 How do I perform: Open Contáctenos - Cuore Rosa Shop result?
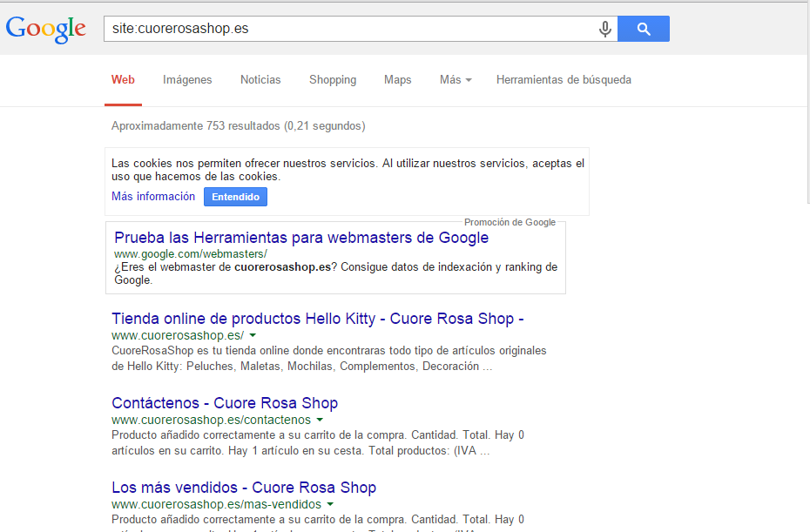click(225, 403)
